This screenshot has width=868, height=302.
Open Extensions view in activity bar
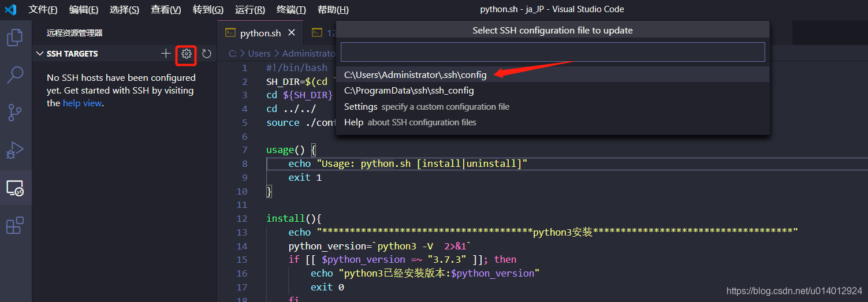point(14,225)
